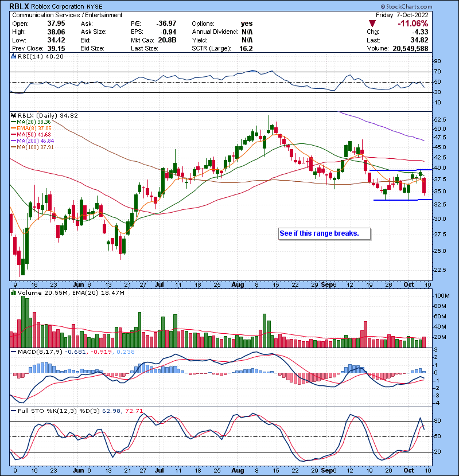Click the P/E value -36.97
Screen dimensions: 459x476
(x=166, y=24)
